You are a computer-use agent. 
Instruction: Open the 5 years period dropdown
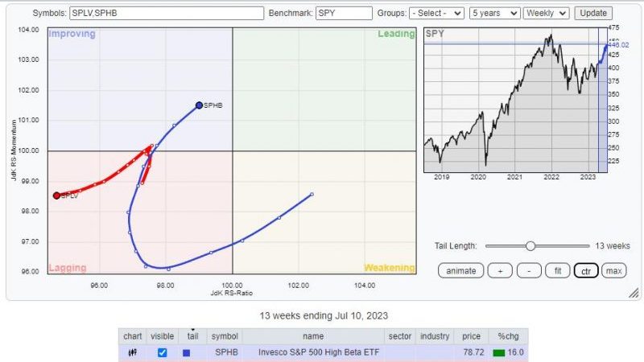pos(495,13)
